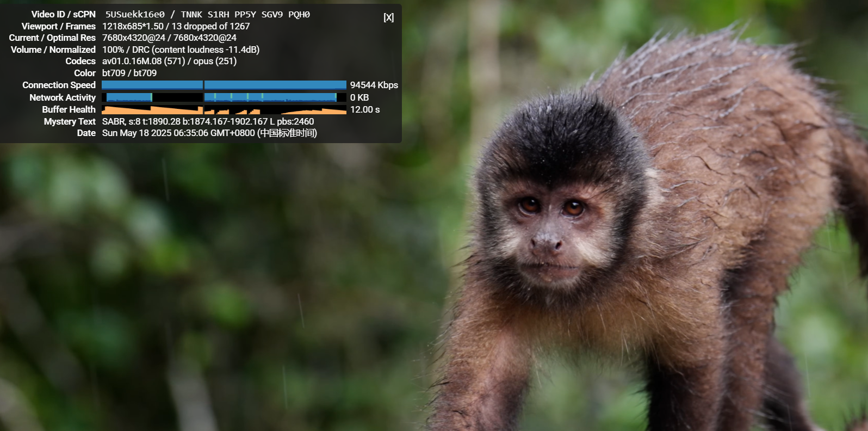Screen dimensions: 868x431
Task: Click the Mystery Text label
Action: (70, 121)
